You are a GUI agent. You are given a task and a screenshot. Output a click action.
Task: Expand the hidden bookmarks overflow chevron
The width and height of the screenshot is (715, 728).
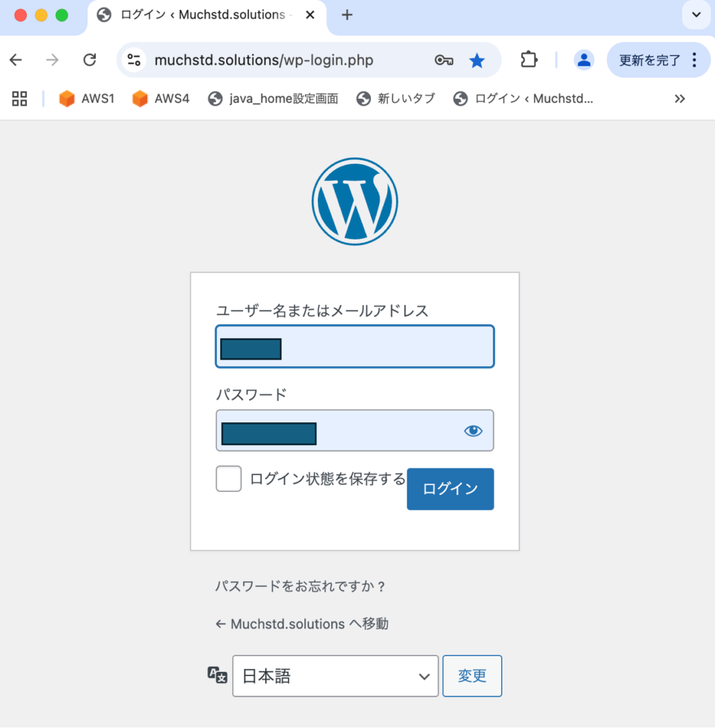[x=679, y=99]
